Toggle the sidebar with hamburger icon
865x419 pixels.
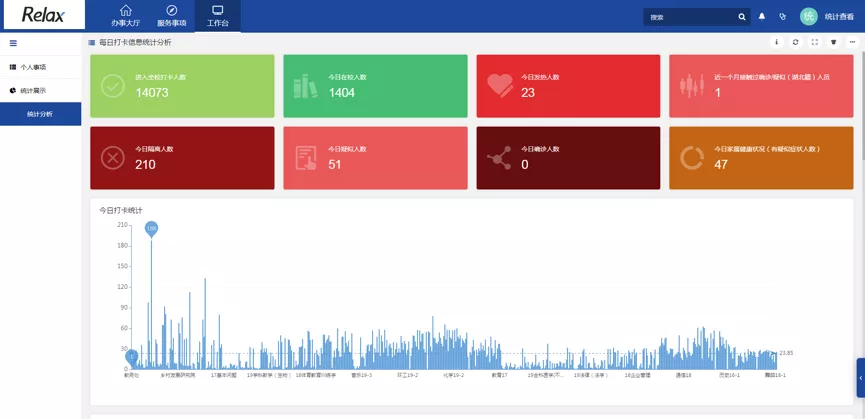tap(13, 43)
